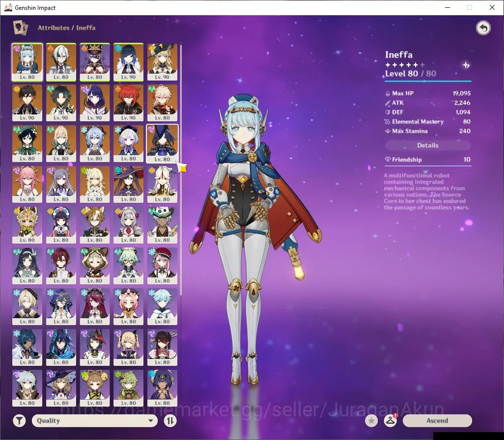Select Raiden Shogun's portrait
The image size is (504, 440).
[x=95, y=103]
